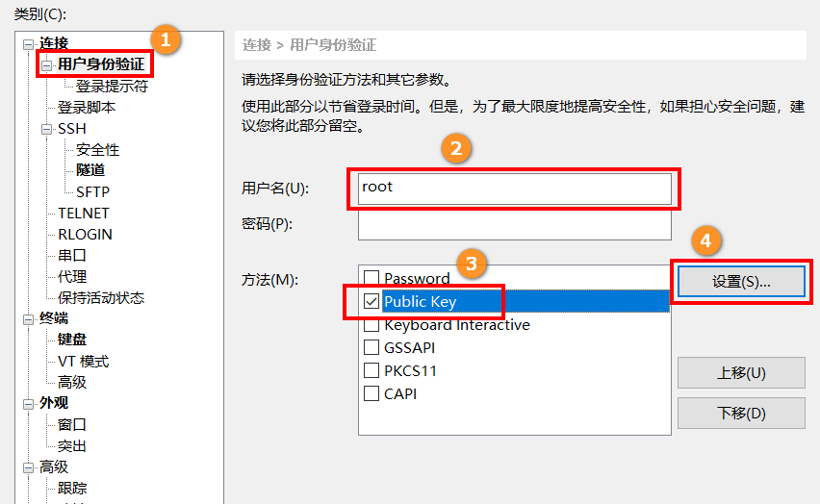Check the Password method checkbox
The height and width of the screenshot is (504, 820).
372,279
